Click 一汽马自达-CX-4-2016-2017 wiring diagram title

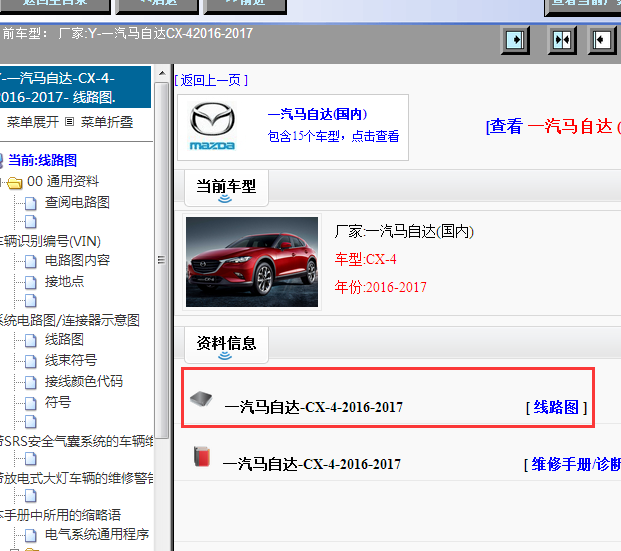(313, 407)
